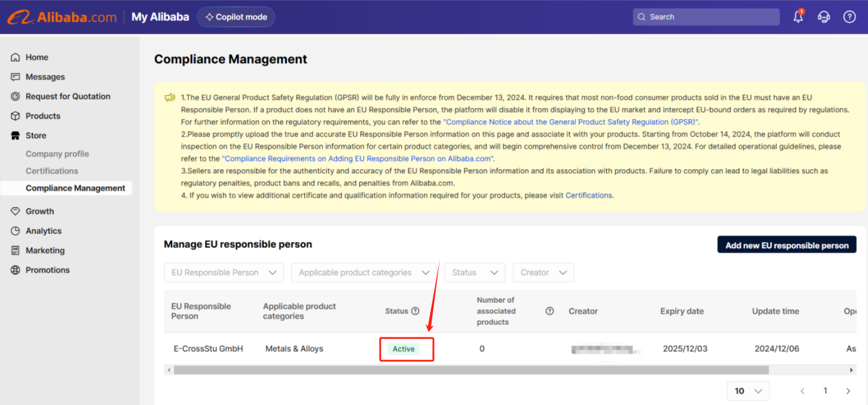Click Expiry date column header

click(682, 311)
